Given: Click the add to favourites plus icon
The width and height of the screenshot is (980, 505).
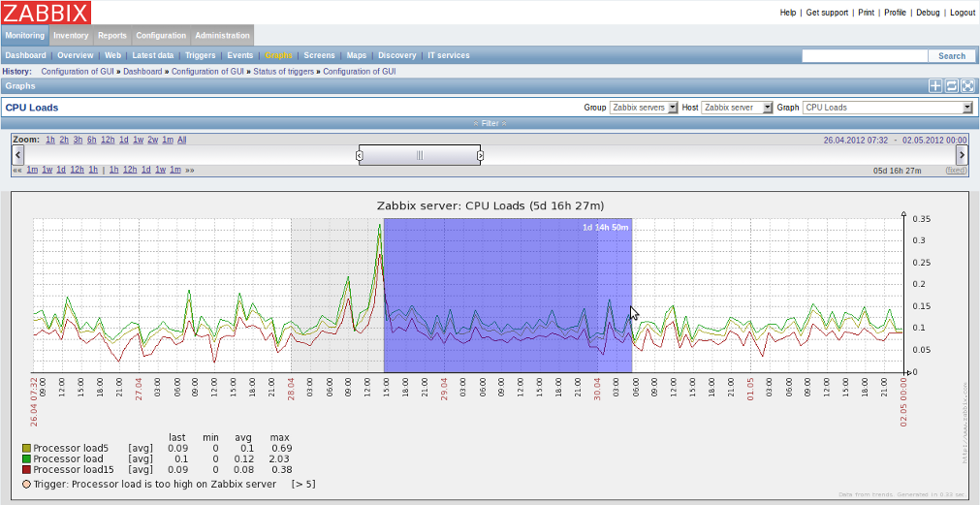Looking at the screenshot, I should pos(935,86).
